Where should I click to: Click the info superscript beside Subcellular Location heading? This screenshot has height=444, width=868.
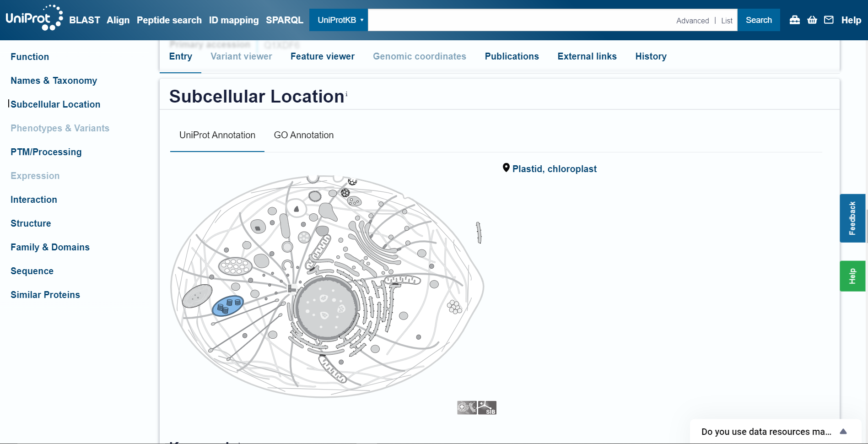[346, 94]
